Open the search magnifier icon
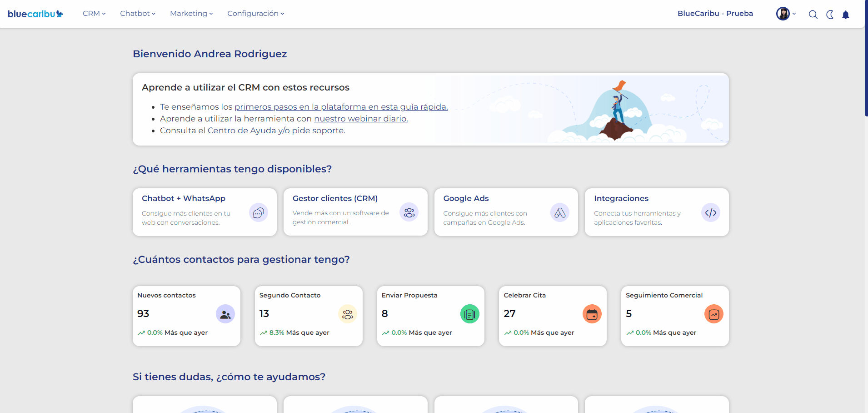This screenshot has height=413, width=868. pyautogui.click(x=813, y=15)
